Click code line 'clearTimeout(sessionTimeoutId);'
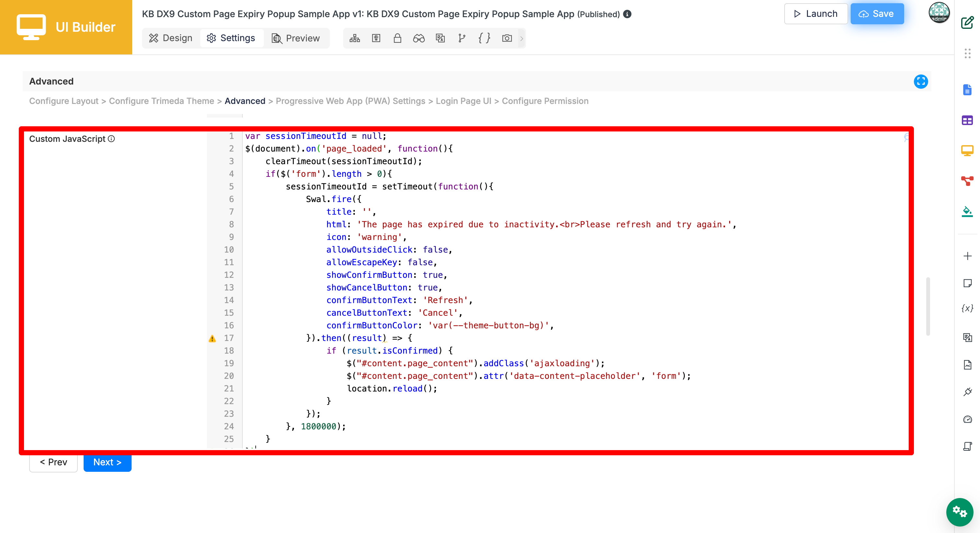Viewport: 980px width, 533px height. point(344,161)
